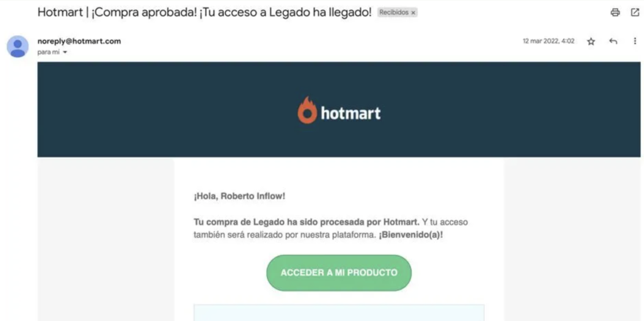Star this Hotmart email
The height and width of the screenshot is (321, 644).
click(x=591, y=41)
